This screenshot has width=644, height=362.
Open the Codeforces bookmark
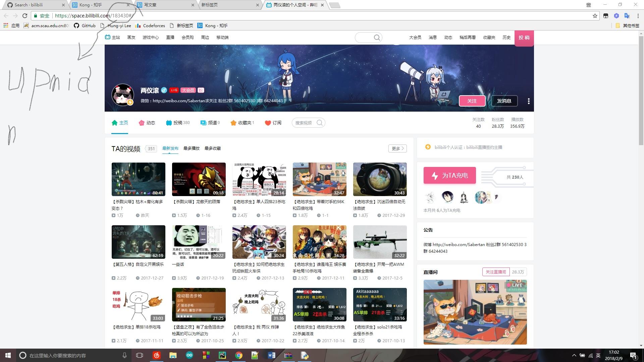[150, 25]
